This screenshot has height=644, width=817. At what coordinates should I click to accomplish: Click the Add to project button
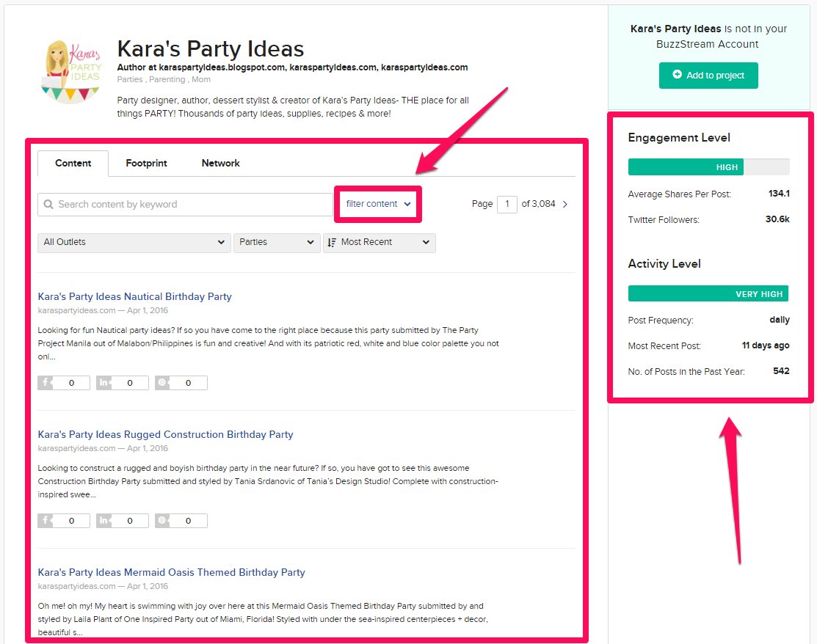point(708,75)
